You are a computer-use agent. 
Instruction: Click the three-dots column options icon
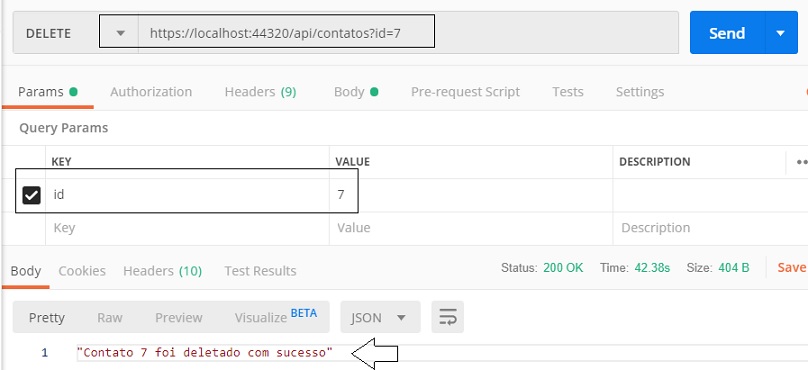[802, 162]
